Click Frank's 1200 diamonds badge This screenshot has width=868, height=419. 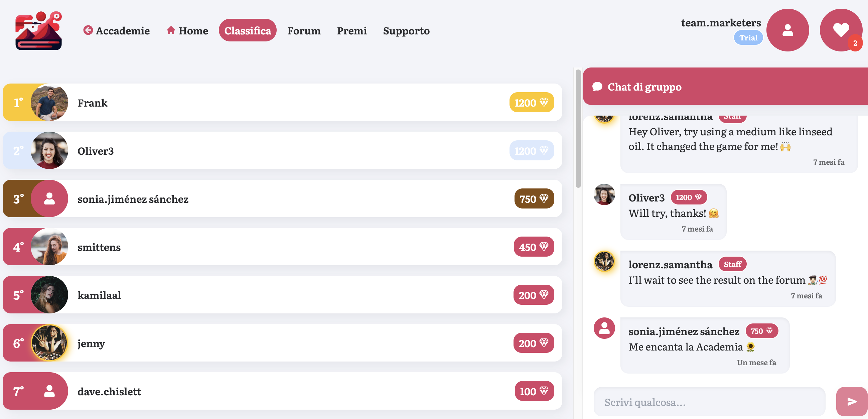point(531,103)
